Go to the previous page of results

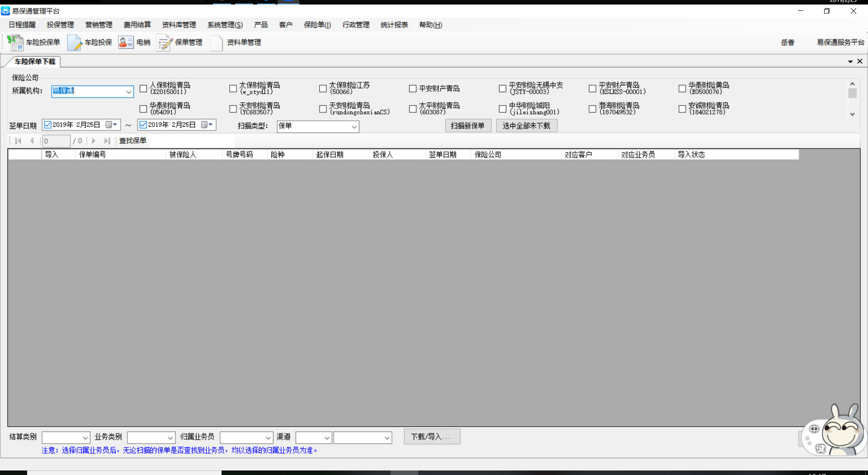tap(32, 141)
